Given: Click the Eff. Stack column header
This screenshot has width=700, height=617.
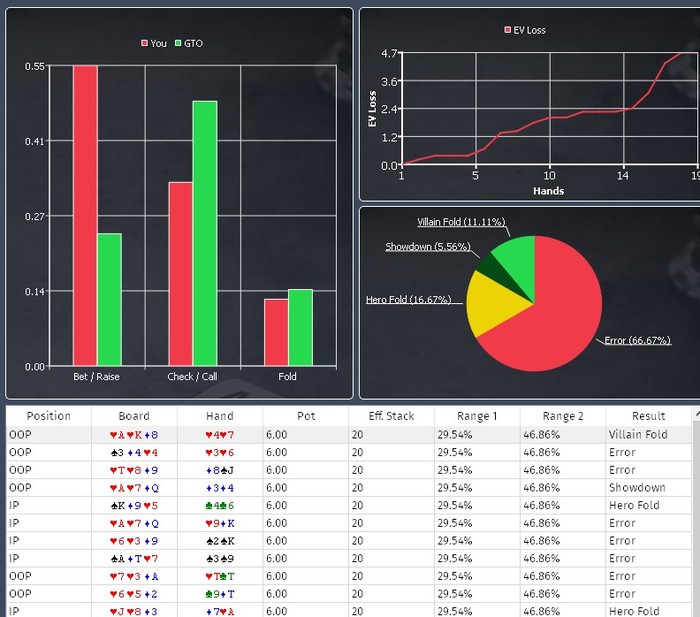Looking at the screenshot, I should 391,416.
